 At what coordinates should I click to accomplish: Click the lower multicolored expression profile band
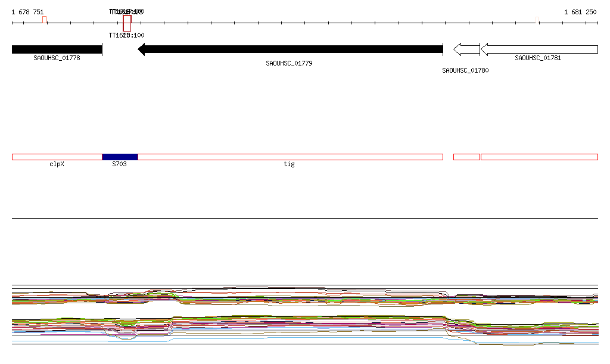[298, 325]
